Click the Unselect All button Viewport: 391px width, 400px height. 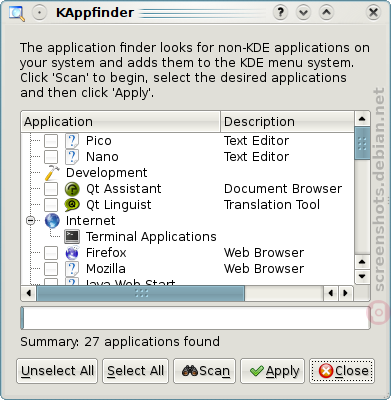57,371
